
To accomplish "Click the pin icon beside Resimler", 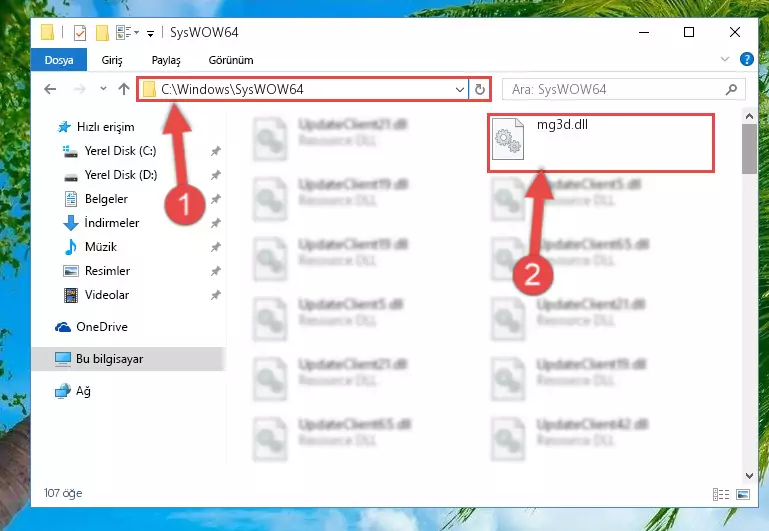I will coord(215,271).
